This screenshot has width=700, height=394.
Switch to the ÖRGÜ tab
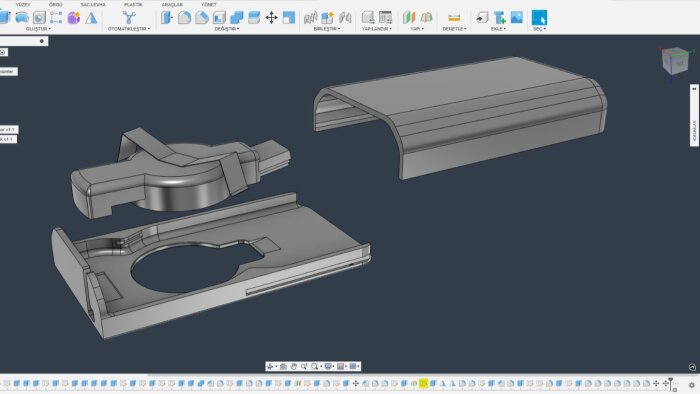[56, 4]
